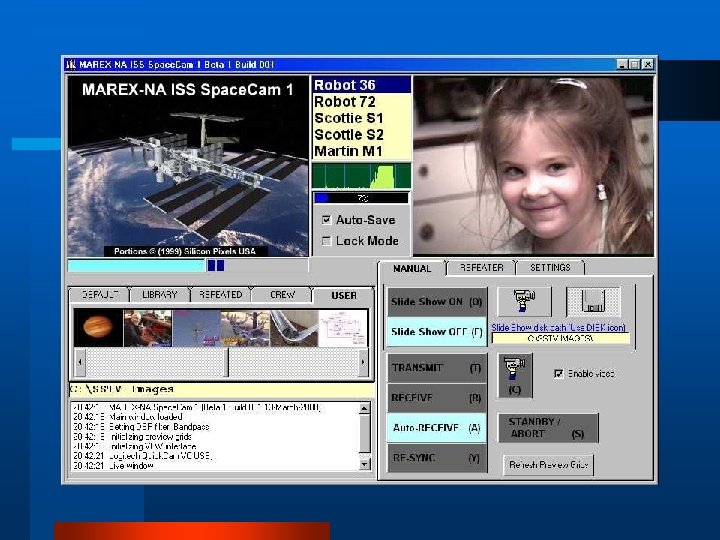The height and width of the screenshot is (540, 720).
Task: Open the REPEATER tab on right panel
Action: [x=481, y=267]
